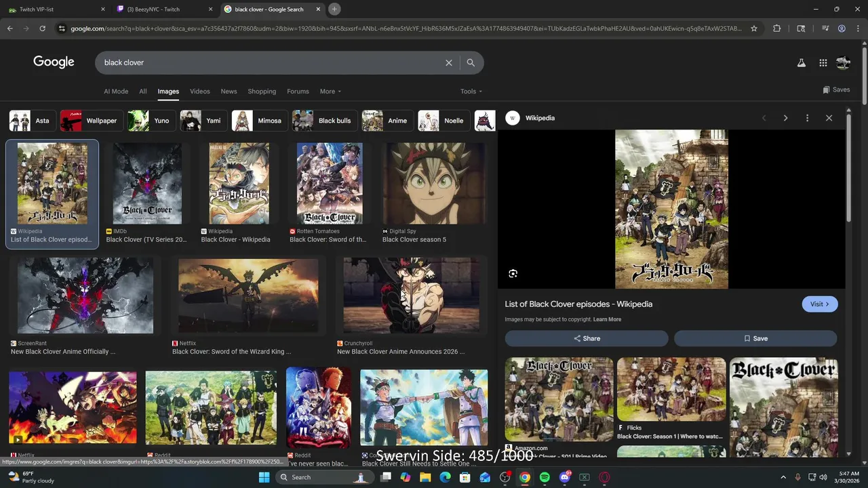The image size is (868, 488).
Task: Open Search Labs flask icon
Action: pyautogui.click(x=801, y=63)
